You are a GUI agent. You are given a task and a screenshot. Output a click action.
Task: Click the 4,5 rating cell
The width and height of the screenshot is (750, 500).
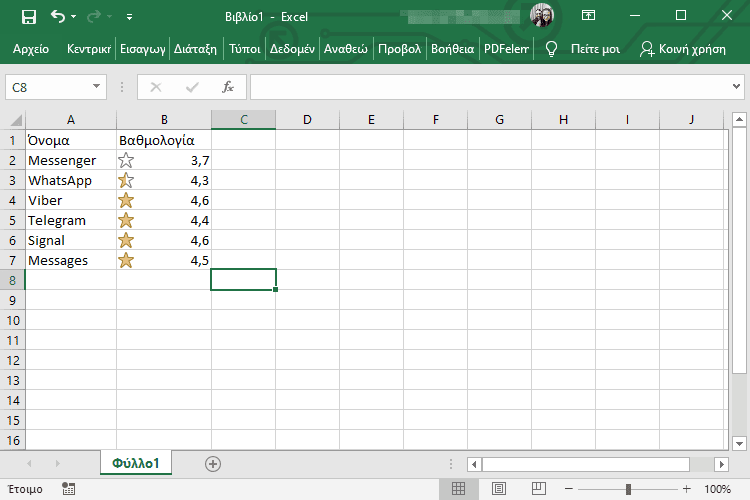click(x=164, y=260)
